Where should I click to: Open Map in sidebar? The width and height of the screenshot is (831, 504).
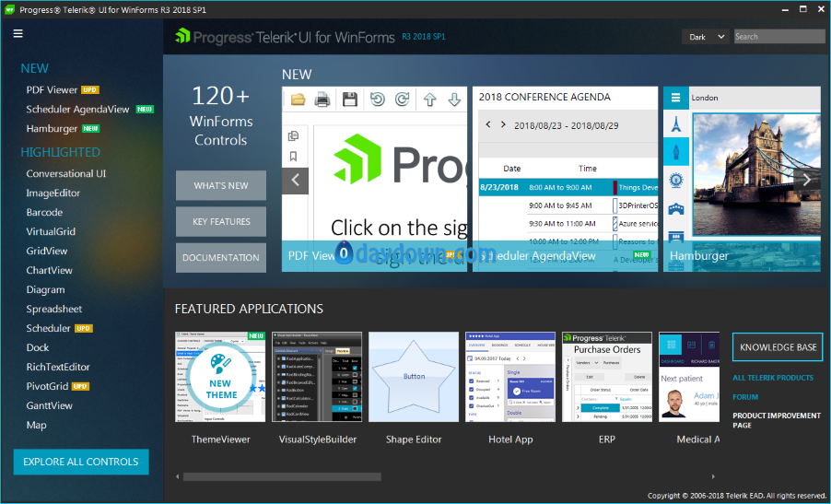(x=36, y=425)
